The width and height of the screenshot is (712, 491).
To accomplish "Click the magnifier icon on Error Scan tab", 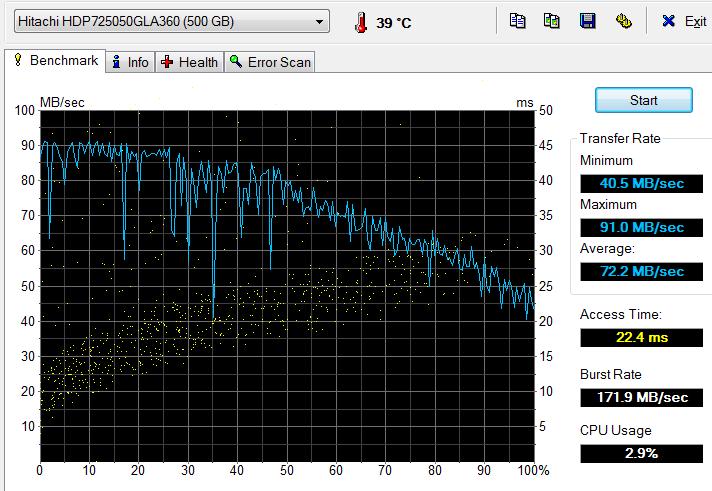I will tap(236, 61).
